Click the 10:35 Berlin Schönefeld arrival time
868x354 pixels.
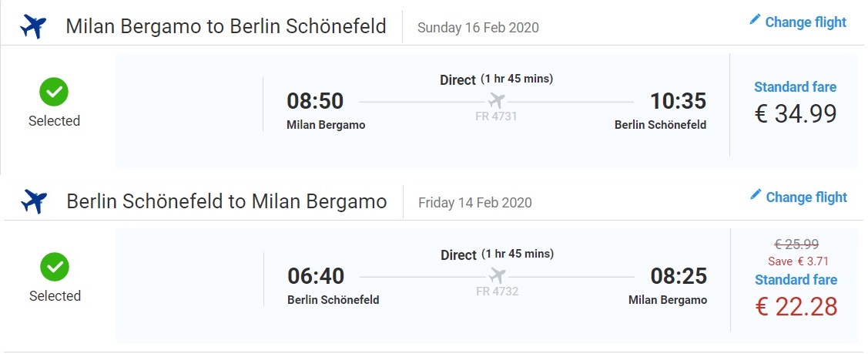tap(678, 101)
